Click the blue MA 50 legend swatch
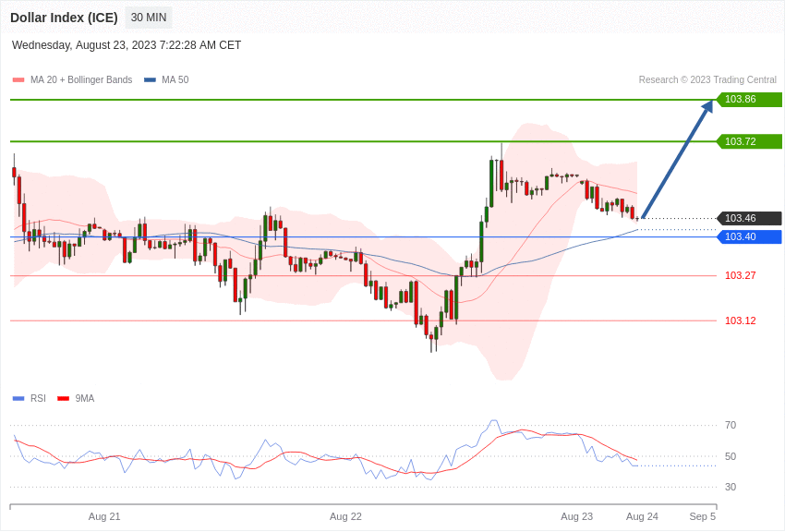The width and height of the screenshot is (785, 532). [150, 80]
